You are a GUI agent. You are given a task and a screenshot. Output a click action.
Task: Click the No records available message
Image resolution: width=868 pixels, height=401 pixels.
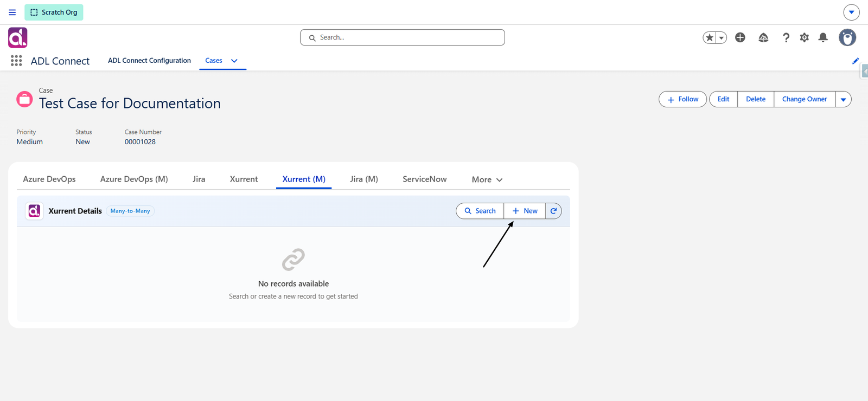(293, 283)
